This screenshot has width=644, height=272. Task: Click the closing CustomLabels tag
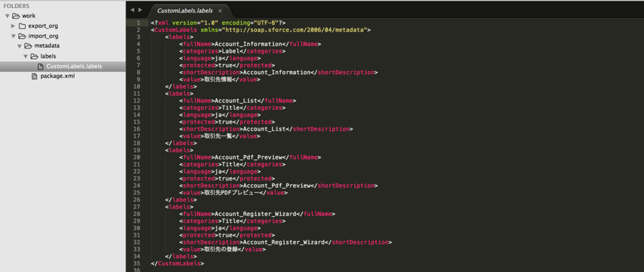tap(177, 263)
